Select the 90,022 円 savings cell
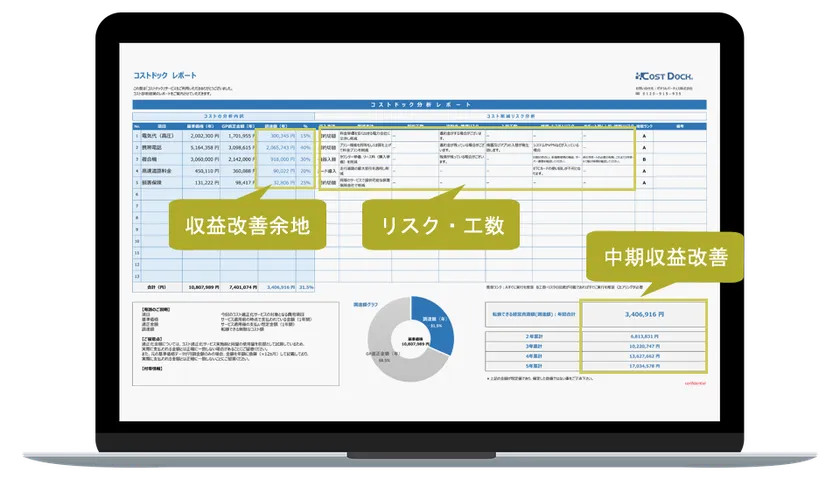The image size is (840, 480). pyautogui.click(x=278, y=171)
